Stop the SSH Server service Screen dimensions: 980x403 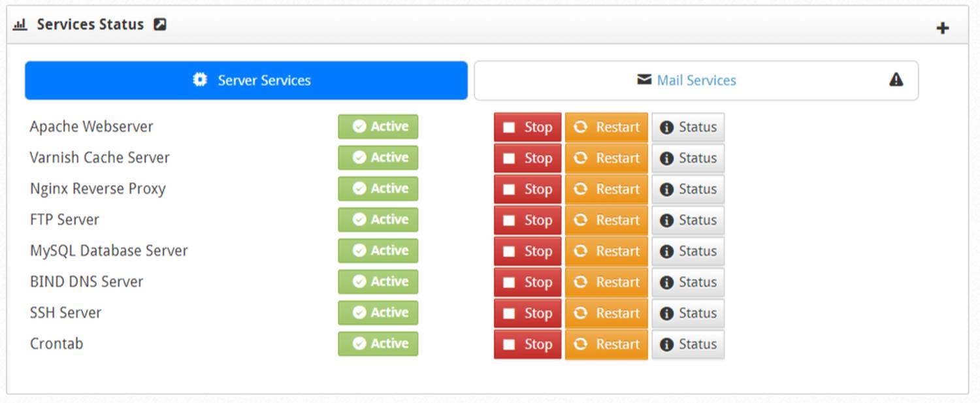[528, 314]
